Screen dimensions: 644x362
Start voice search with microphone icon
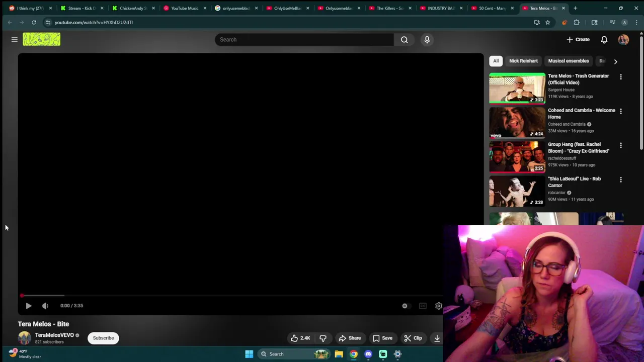(x=427, y=40)
